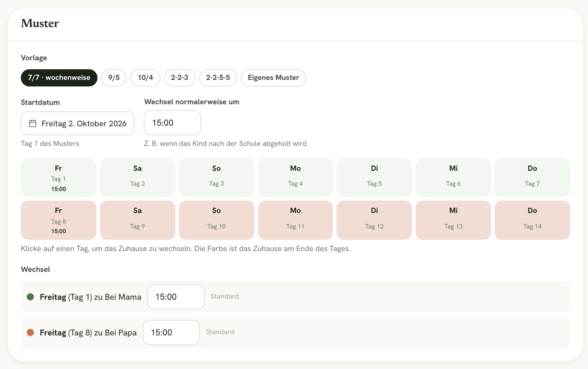588x369 pixels.
Task: Toggle home for So Tag 10 tile
Action: 217,220
